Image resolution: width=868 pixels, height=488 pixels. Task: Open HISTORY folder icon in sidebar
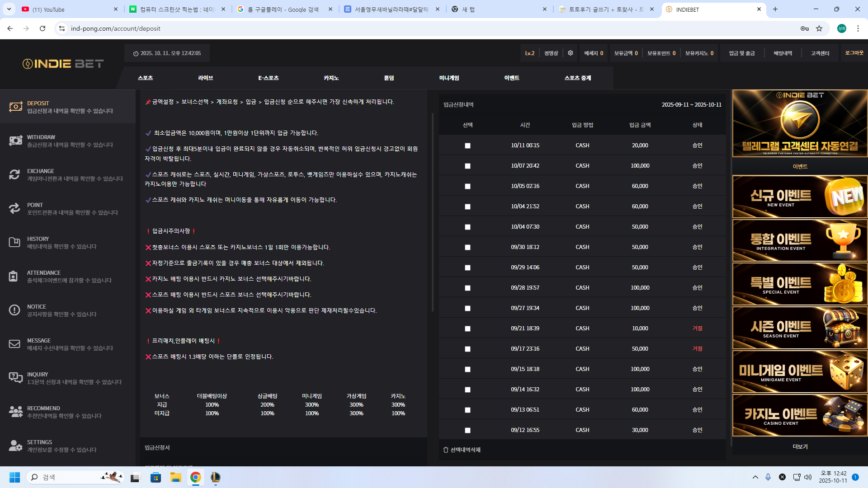click(14, 242)
